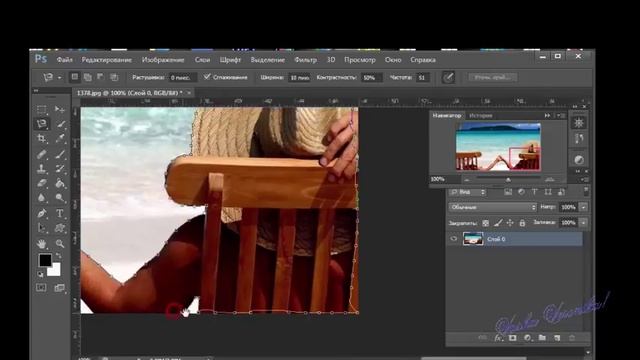Switch to the История tab
The width and height of the screenshot is (640, 360).
(x=480, y=116)
